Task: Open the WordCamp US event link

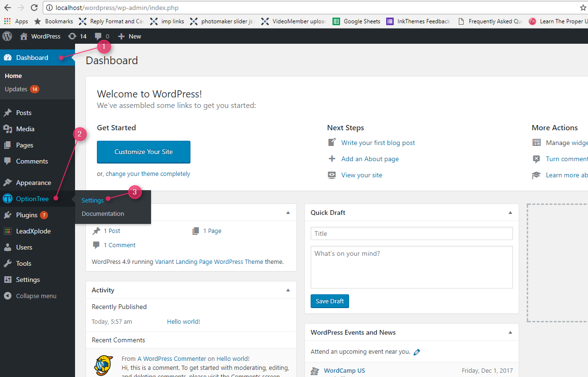Action: pos(344,371)
